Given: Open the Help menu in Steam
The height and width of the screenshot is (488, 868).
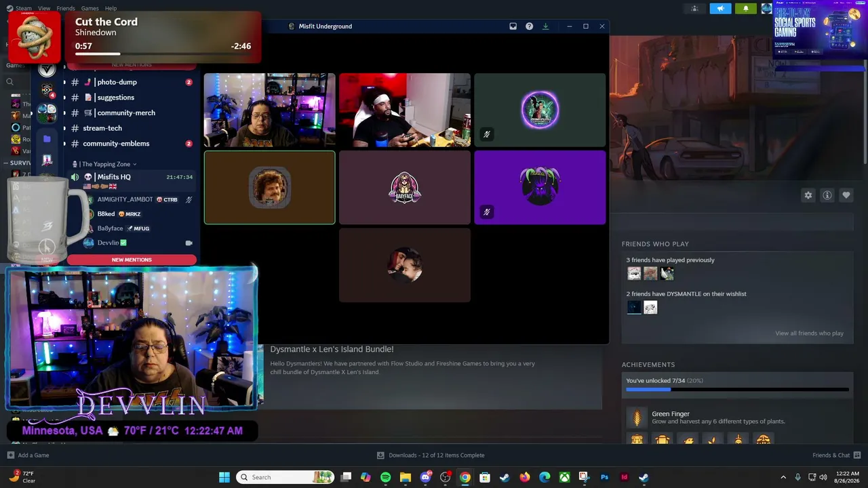Looking at the screenshot, I should (x=111, y=8).
